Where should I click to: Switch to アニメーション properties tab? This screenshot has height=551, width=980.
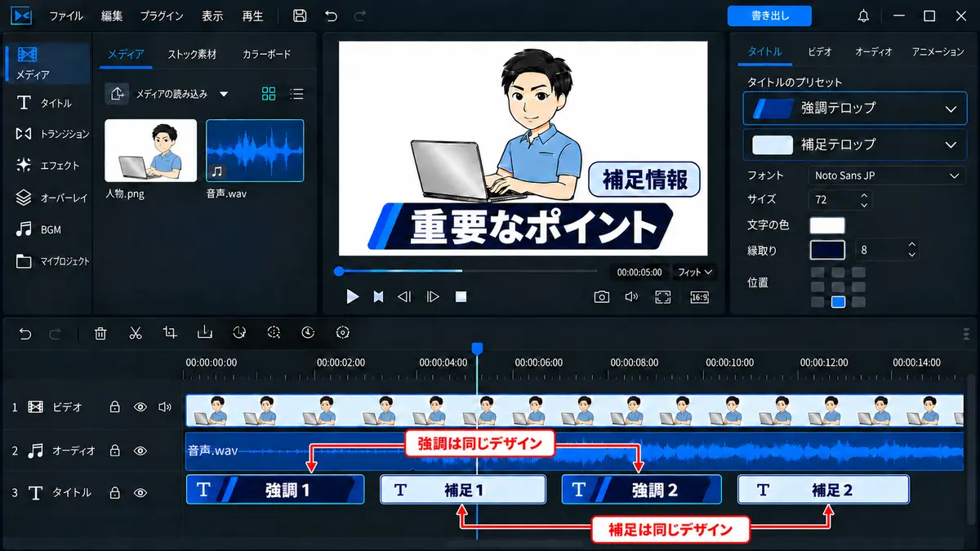click(x=938, y=51)
